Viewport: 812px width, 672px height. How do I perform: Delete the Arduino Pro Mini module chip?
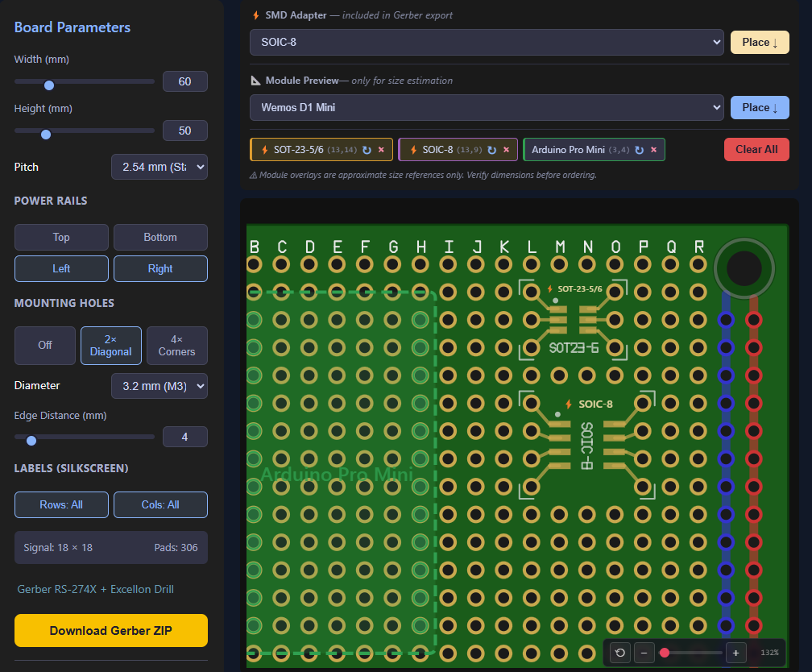pyautogui.click(x=653, y=150)
